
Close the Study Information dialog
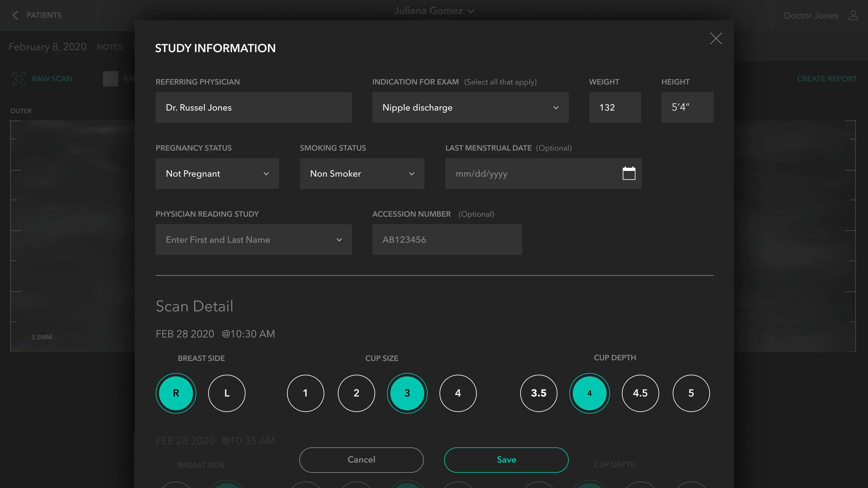point(716,38)
